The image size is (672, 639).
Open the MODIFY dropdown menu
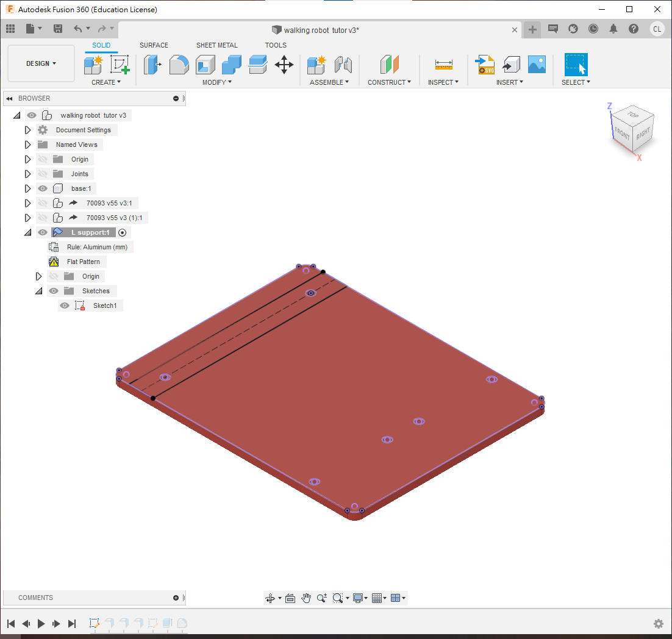point(217,82)
